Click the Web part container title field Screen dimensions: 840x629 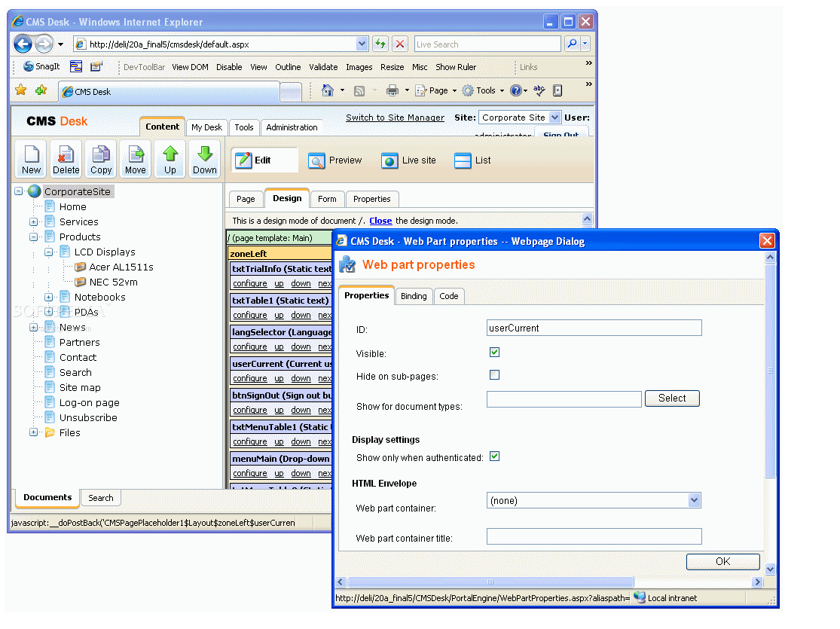click(x=594, y=536)
